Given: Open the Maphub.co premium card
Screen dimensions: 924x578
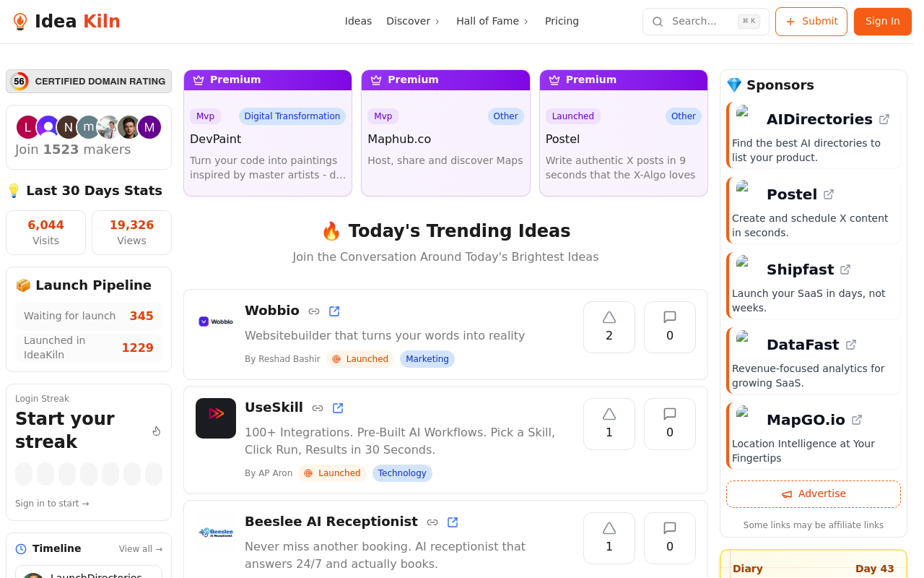Looking at the screenshot, I should pyautogui.click(x=445, y=133).
